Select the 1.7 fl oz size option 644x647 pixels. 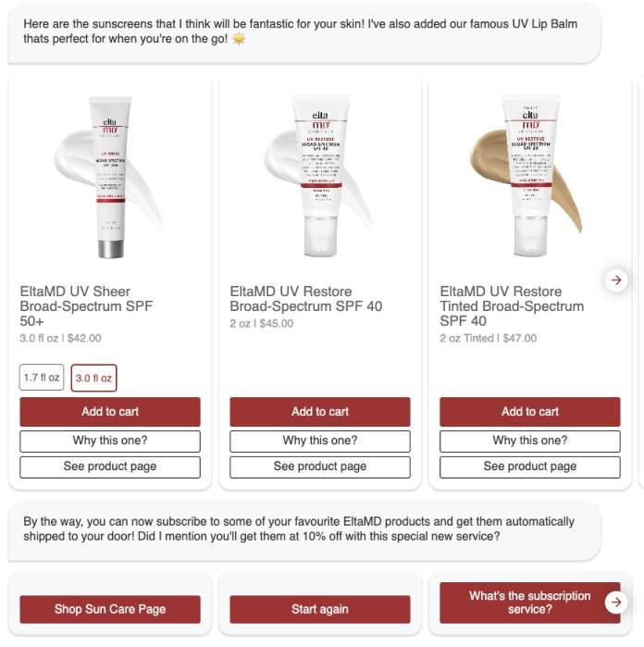[x=42, y=377]
